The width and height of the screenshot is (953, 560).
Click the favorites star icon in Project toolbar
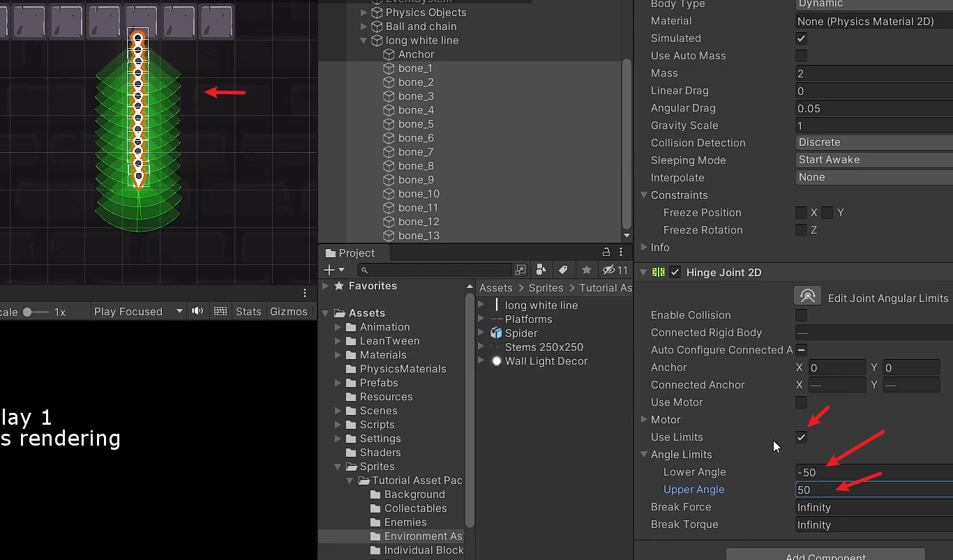coord(587,269)
